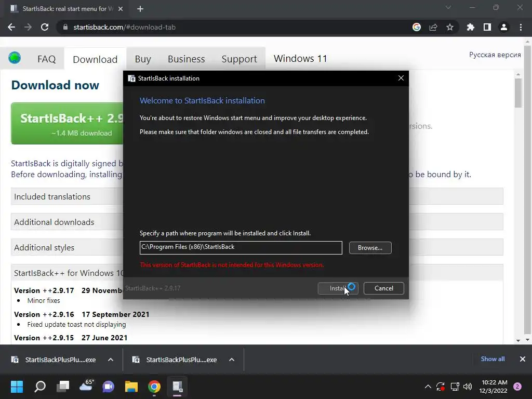Click the Chrome back arrow

point(11,27)
